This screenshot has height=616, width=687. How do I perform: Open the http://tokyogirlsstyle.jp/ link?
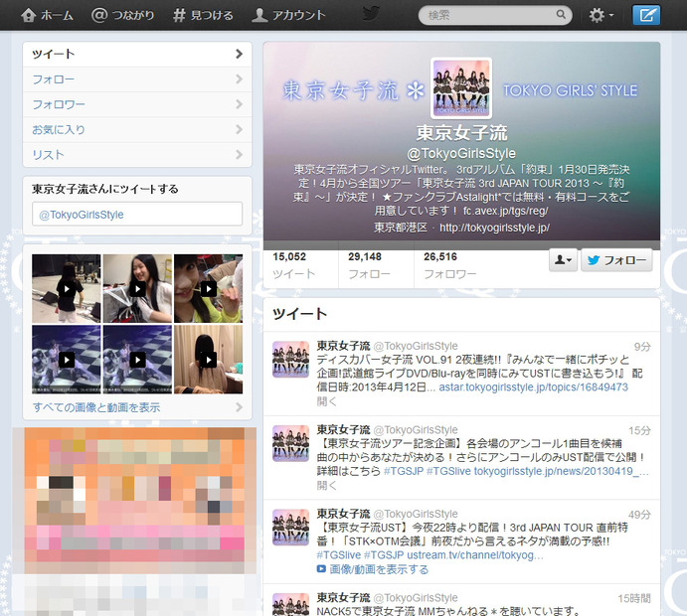494,228
